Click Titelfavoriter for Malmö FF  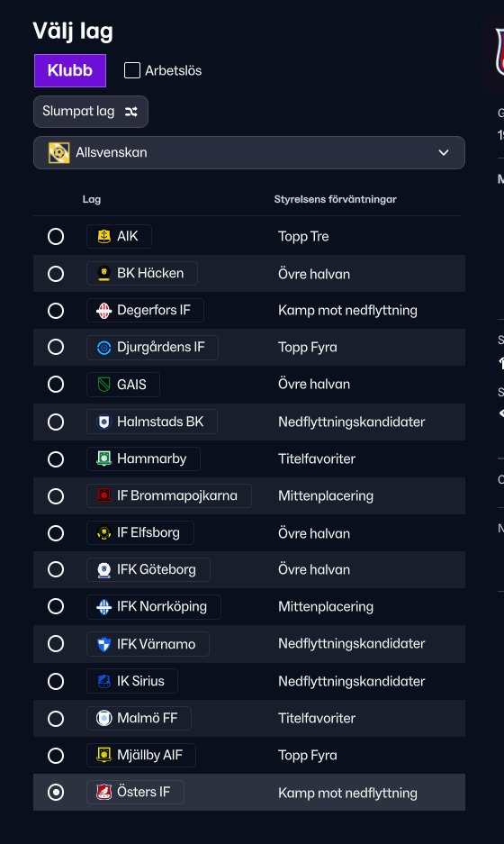[317, 718]
